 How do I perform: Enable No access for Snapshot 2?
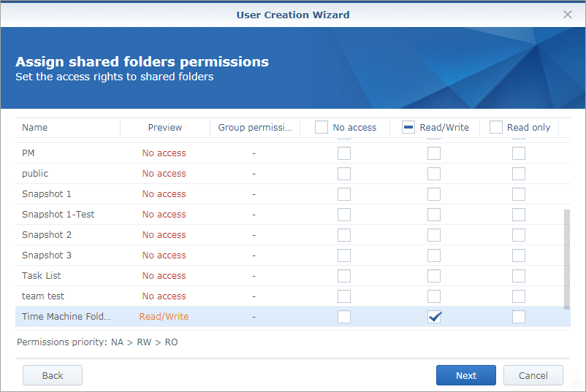pyautogui.click(x=344, y=235)
